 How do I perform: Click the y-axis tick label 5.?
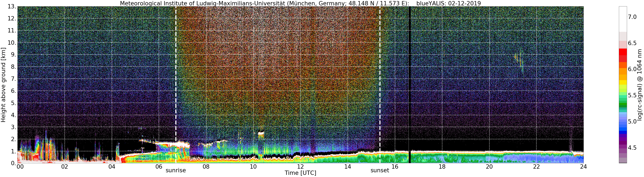[x=13, y=103]
